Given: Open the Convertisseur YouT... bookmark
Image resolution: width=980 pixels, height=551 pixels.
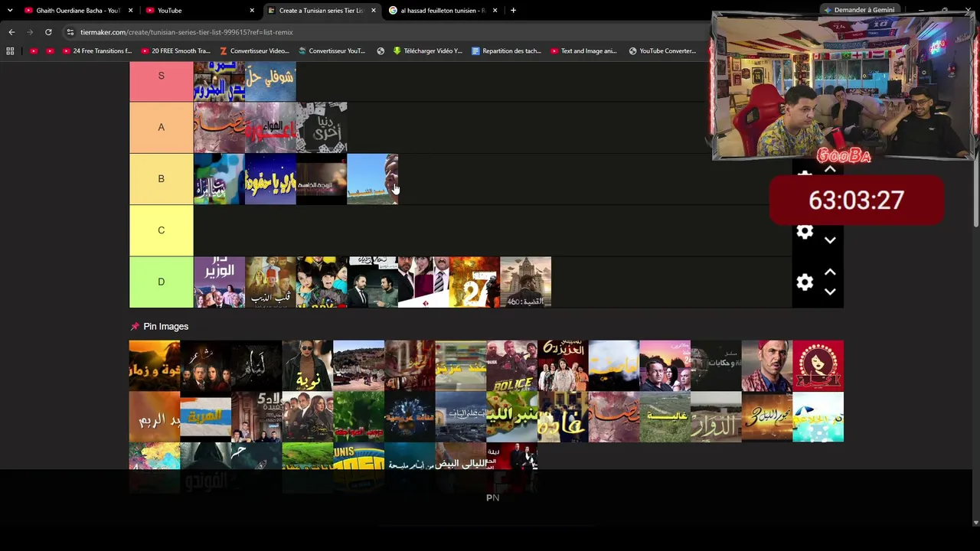Looking at the screenshot, I should pyautogui.click(x=332, y=51).
